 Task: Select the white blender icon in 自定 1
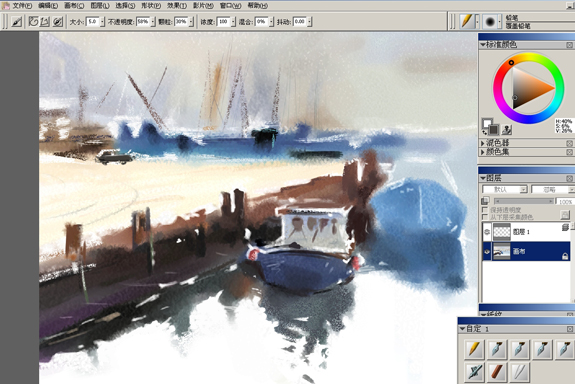click(520, 372)
